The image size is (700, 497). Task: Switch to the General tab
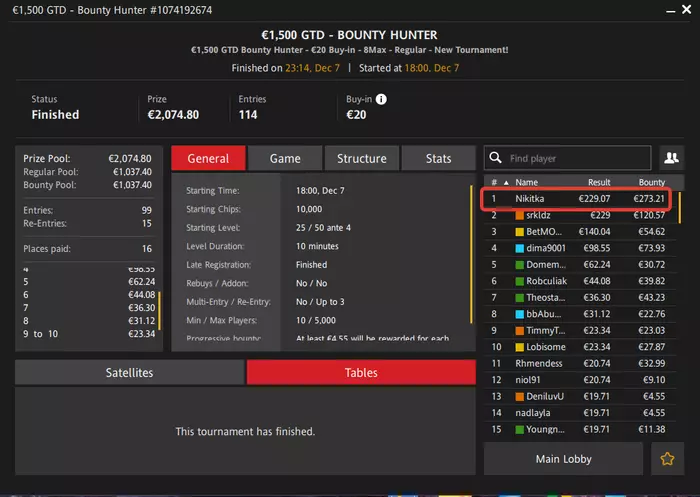208,158
